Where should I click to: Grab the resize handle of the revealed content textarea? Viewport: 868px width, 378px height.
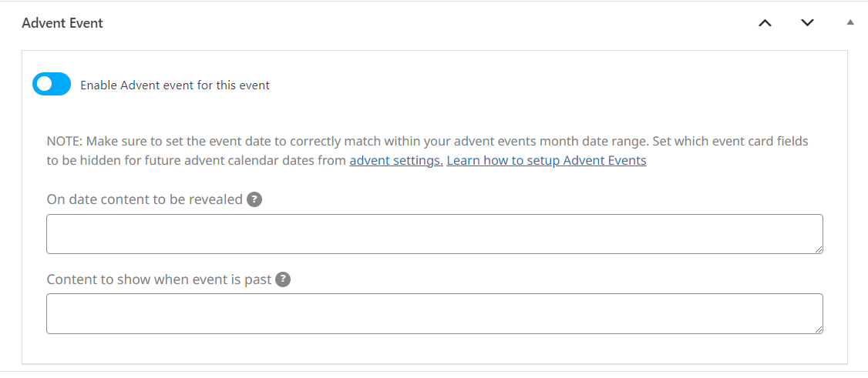[x=819, y=249]
